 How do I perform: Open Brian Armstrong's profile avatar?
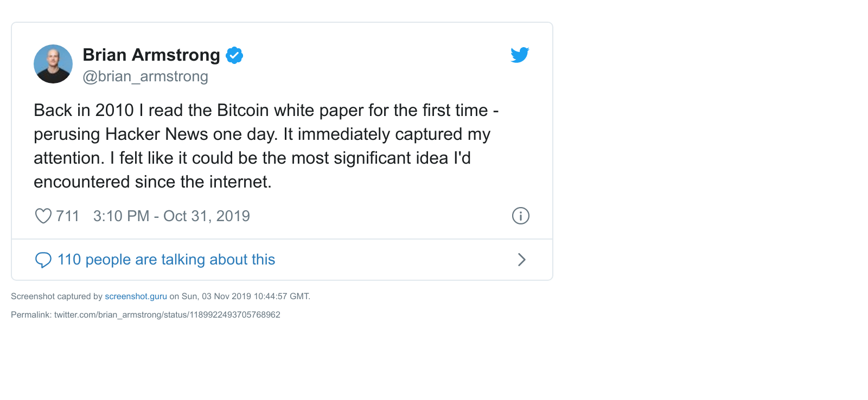tap(53, 64)
